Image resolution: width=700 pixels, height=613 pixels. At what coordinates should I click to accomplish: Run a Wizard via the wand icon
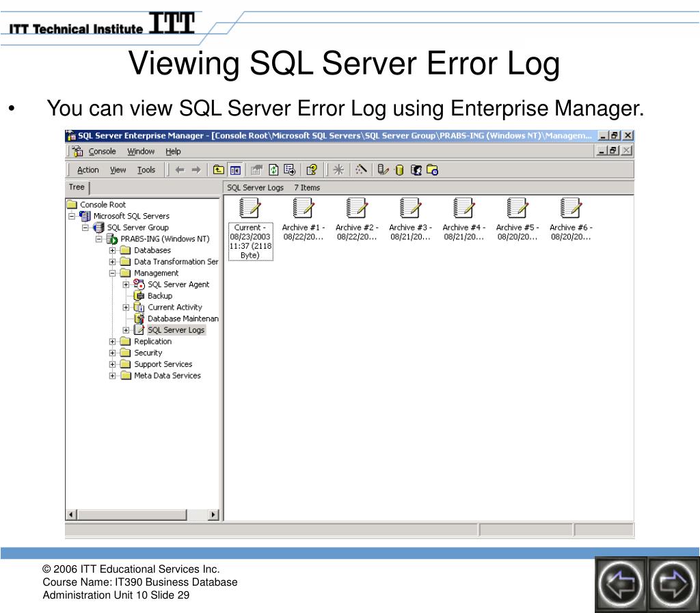click(x=361, y=170)
